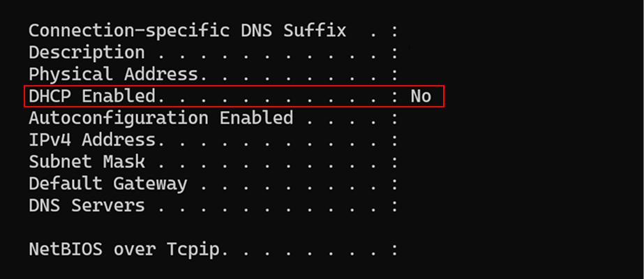This screenshot has height=279, width=644.
Task: Select the NetBIOS over Tcpip line
Action: 214,250
